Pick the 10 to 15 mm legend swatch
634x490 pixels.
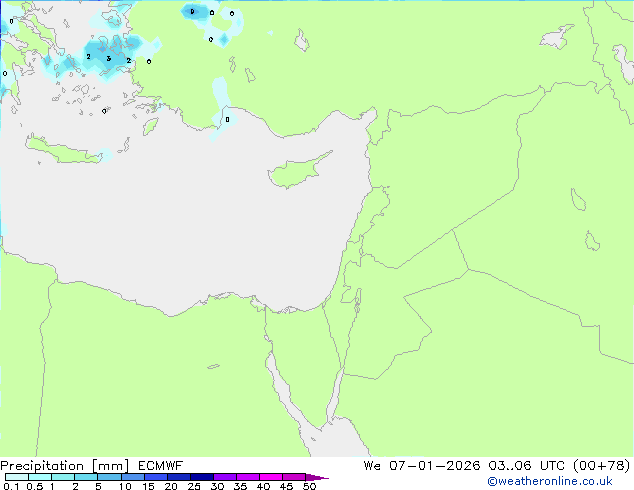[132, 477]
